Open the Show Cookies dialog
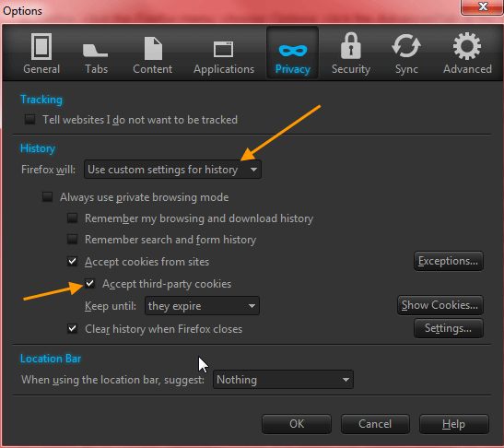The width and height of the screenshot is (504, 448). (440, 305)
